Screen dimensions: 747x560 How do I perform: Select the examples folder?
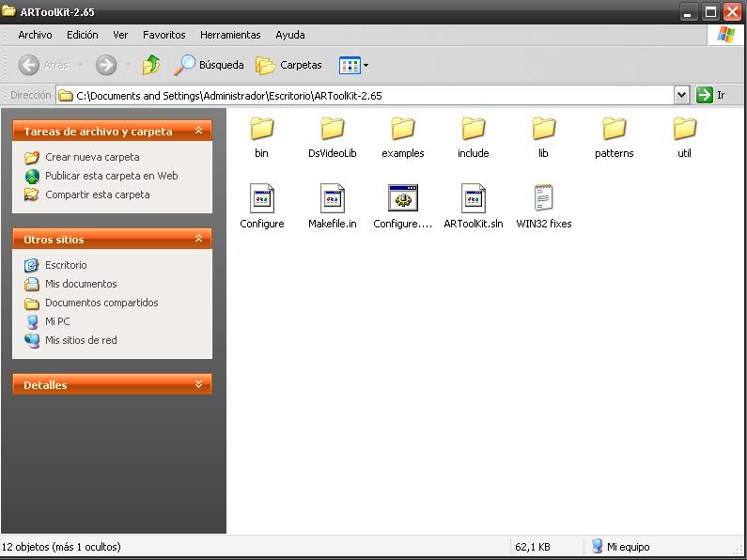pyautogui.click(x=402, y=137)
